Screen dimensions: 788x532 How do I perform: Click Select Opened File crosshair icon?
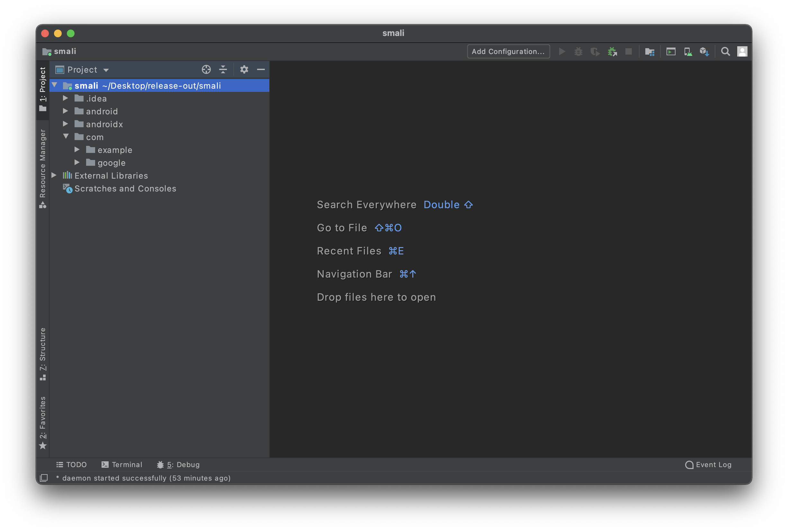click(x=206, y=69)
